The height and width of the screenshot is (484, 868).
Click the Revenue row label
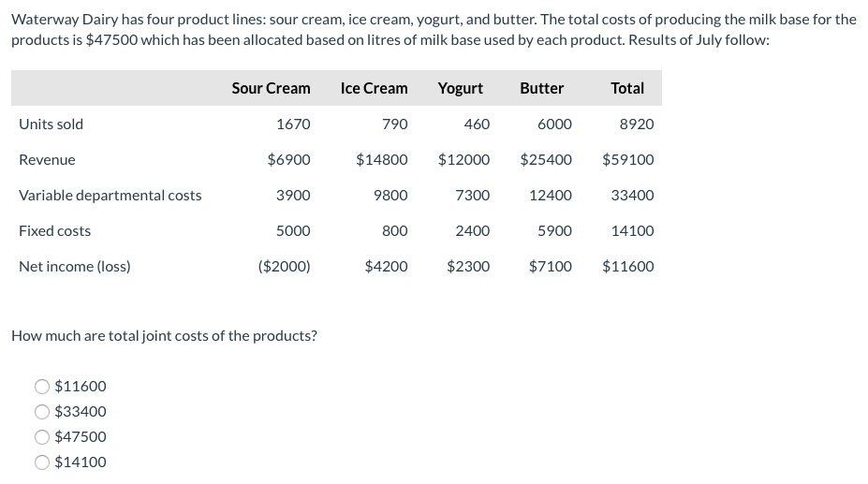(x=47, y=160)
